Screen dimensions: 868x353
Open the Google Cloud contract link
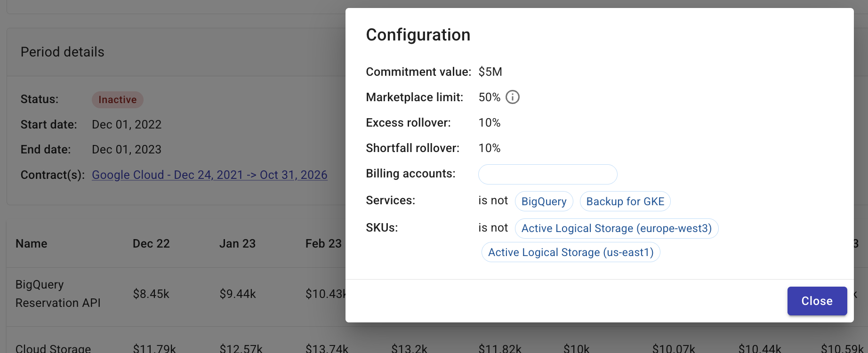coord(209,175)
